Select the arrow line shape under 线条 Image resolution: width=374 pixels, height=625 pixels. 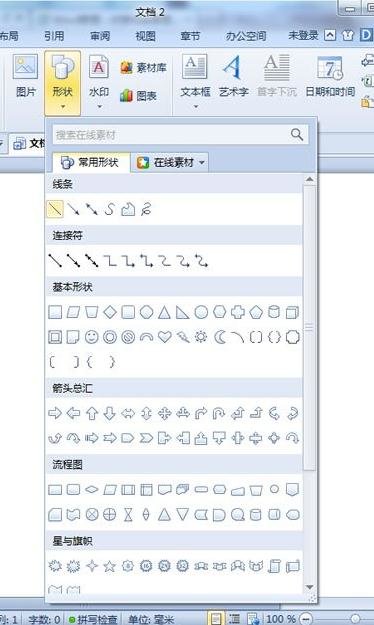73,209
